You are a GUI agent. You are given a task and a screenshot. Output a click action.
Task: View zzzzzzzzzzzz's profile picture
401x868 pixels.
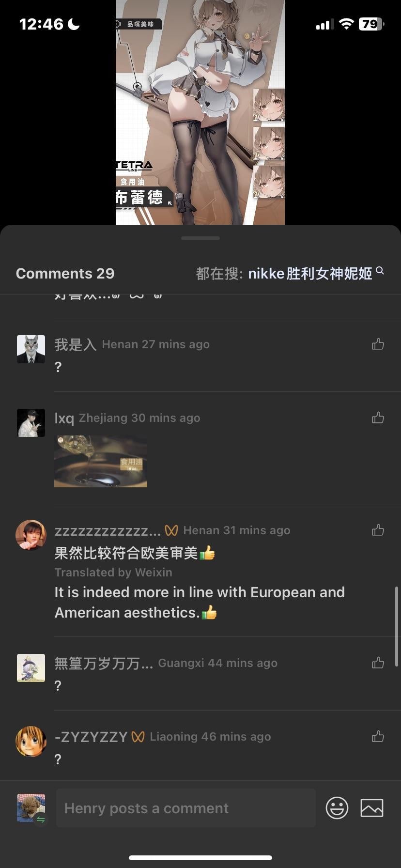click(31, 535)
